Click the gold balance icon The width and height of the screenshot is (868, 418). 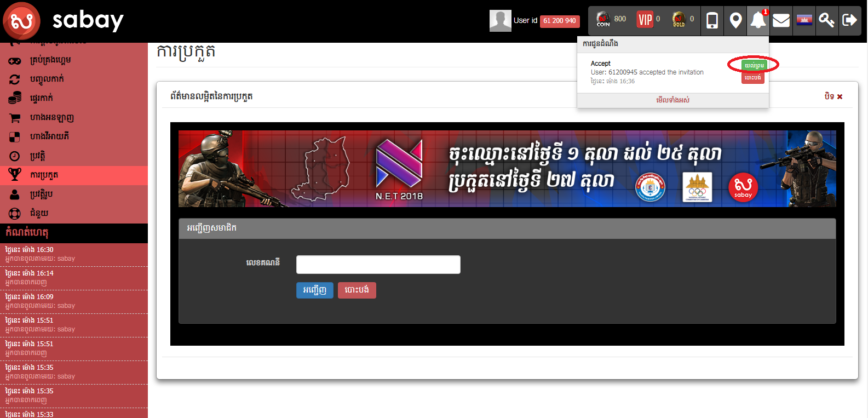679,20
